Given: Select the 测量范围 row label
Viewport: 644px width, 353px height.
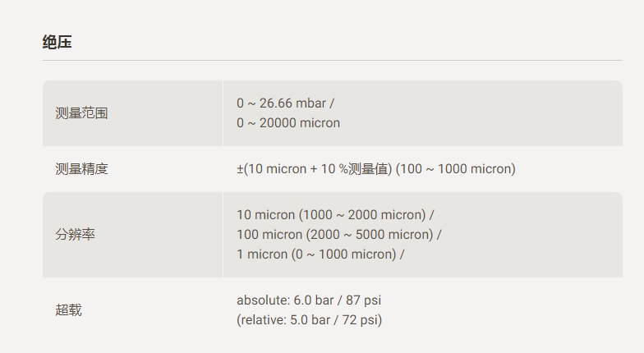Looking at the screenshot, I should tap(81, 113).
